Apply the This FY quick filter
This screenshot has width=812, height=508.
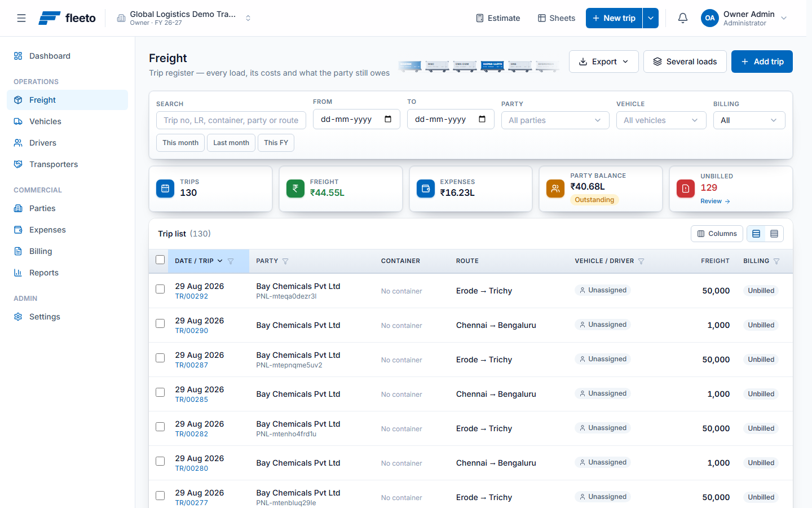(x=276, y=143)
